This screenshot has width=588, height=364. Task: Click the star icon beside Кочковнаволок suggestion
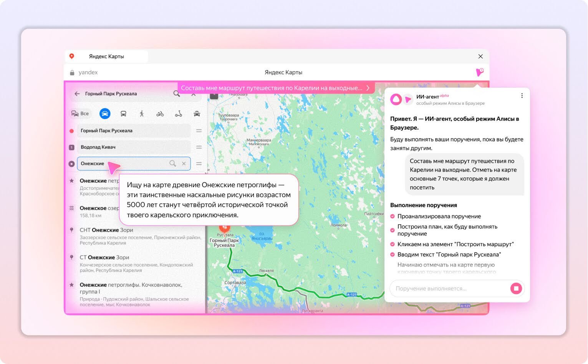pos(71,285)
